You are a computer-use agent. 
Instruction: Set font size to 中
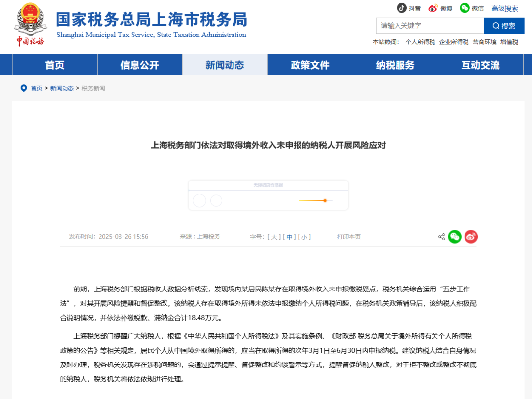click(289, 237)
